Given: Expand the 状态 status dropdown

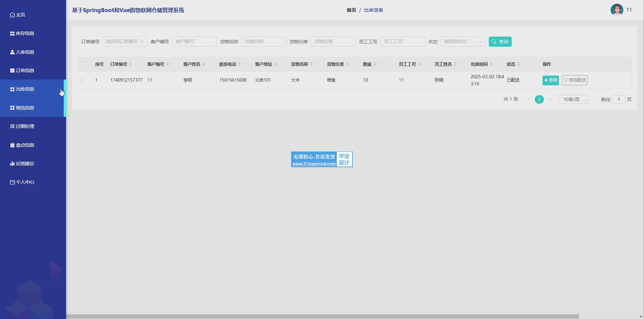Looking at the screenshot, I should pos(463,42).
